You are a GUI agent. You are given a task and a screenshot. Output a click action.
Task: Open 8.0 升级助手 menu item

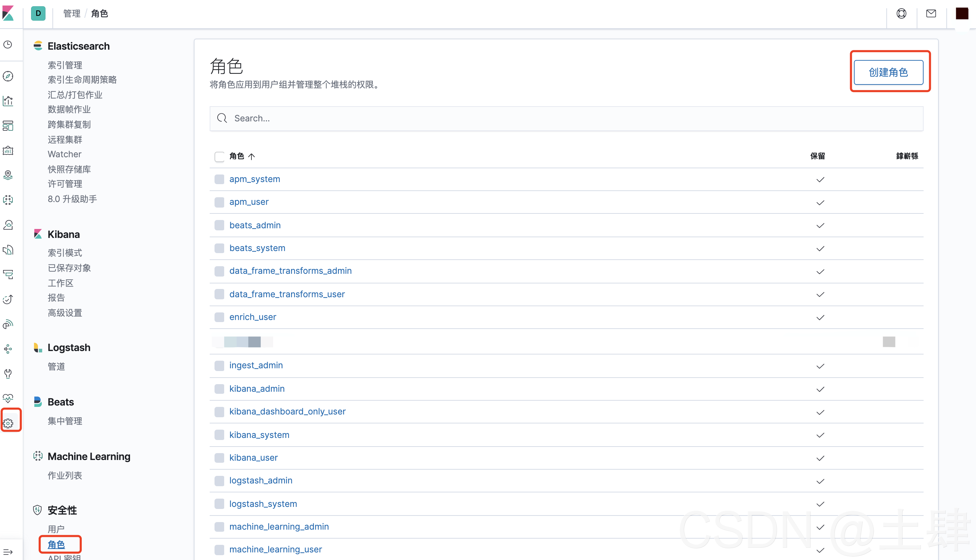point(72,199)
